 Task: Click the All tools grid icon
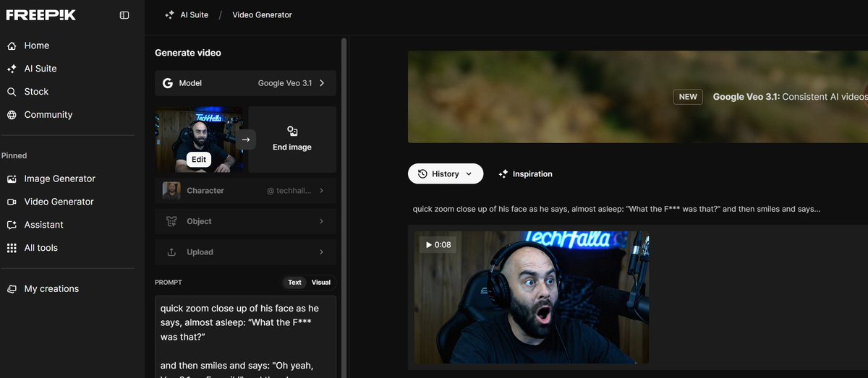click(12, 248)
